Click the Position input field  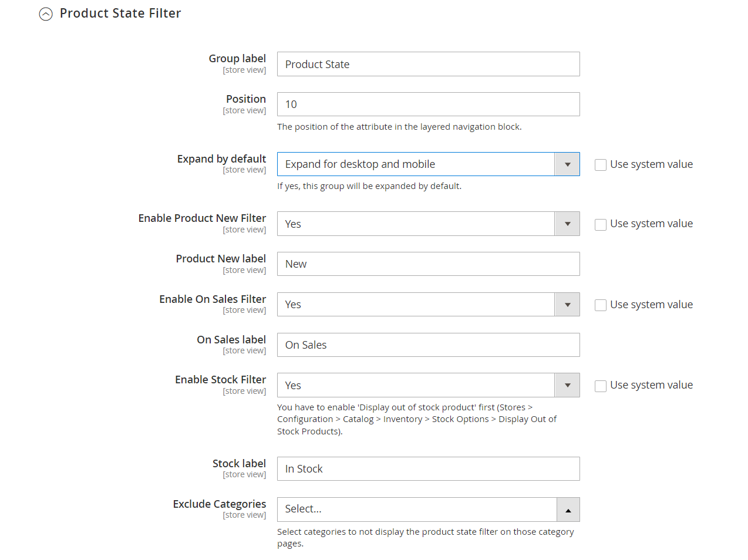click(x=428, y=104)
